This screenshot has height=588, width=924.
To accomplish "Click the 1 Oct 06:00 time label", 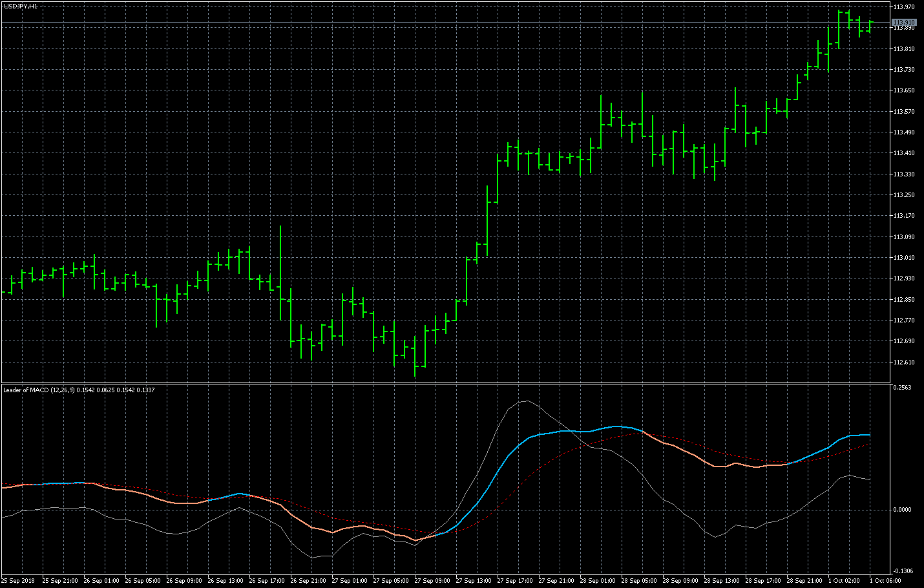I will (885, 581).
